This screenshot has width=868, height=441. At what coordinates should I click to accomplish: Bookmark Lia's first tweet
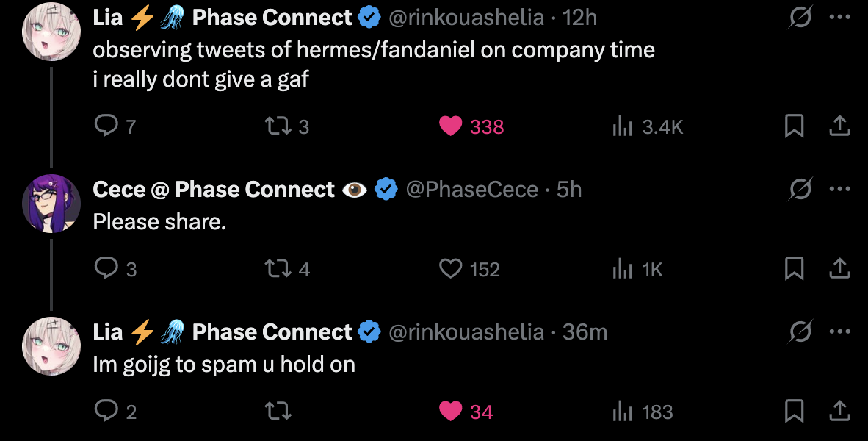(x=794, y=126)
